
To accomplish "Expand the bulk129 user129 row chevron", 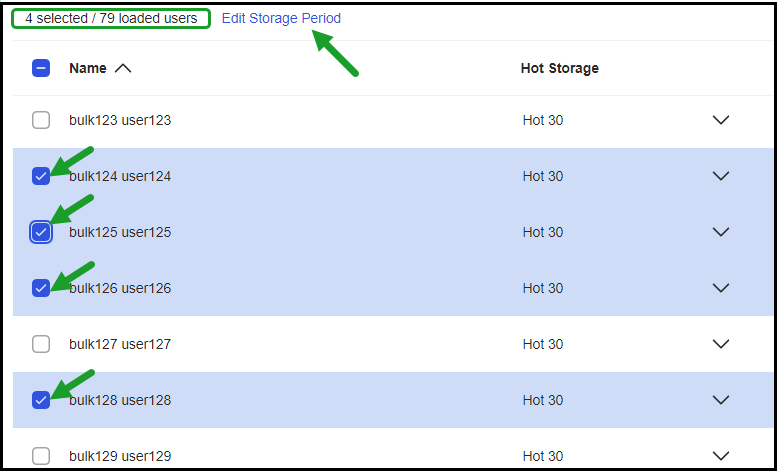I will coord(721,456).
